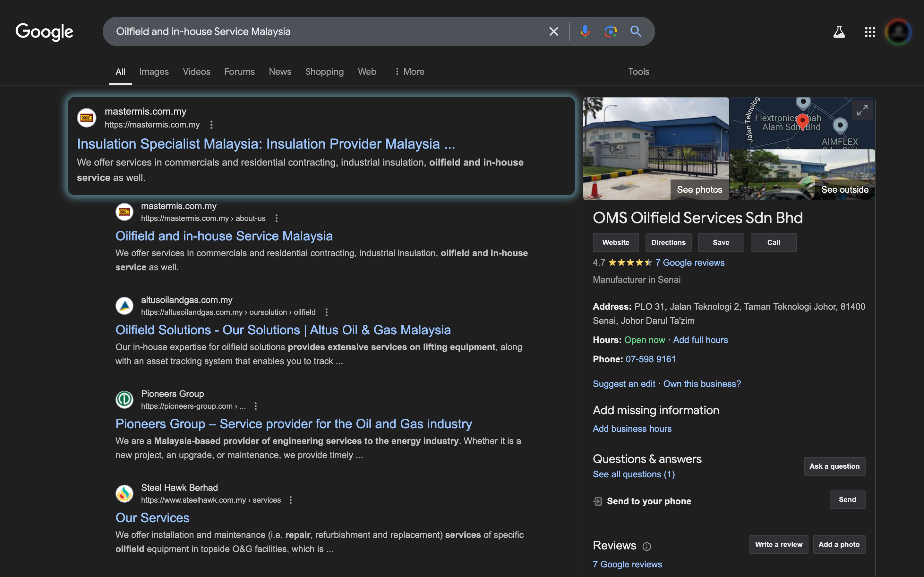
Task: Open options for altusoilandgas result
Action: pos(327,312)
